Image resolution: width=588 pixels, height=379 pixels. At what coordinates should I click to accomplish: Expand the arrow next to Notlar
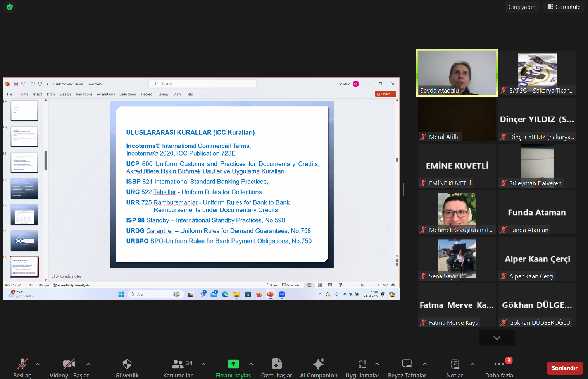[x=472, y=364]
